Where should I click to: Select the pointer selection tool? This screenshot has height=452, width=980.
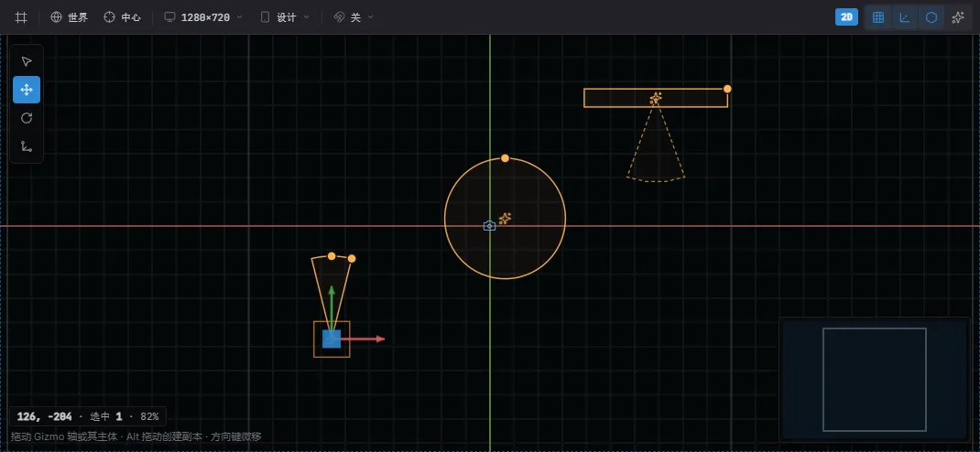(x=27, y=61)
